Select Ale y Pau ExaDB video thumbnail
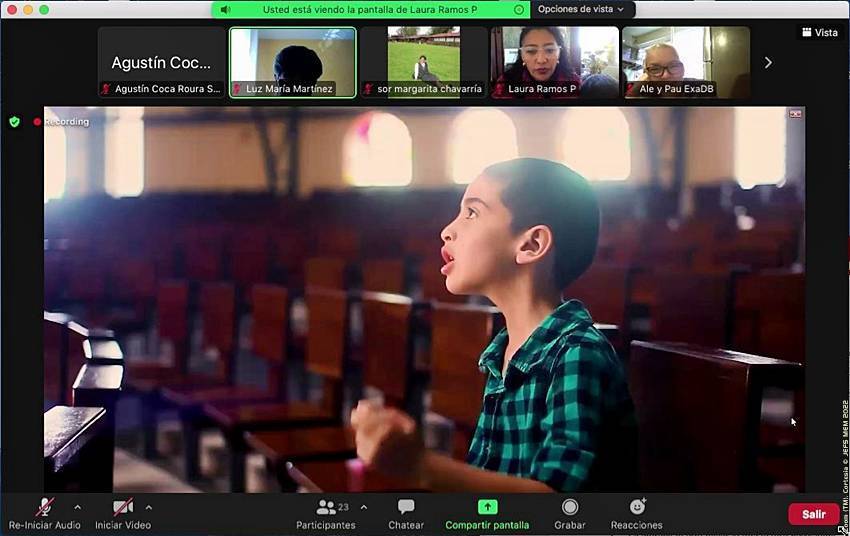Screen dimensions: 850x536 click(686, 62)
